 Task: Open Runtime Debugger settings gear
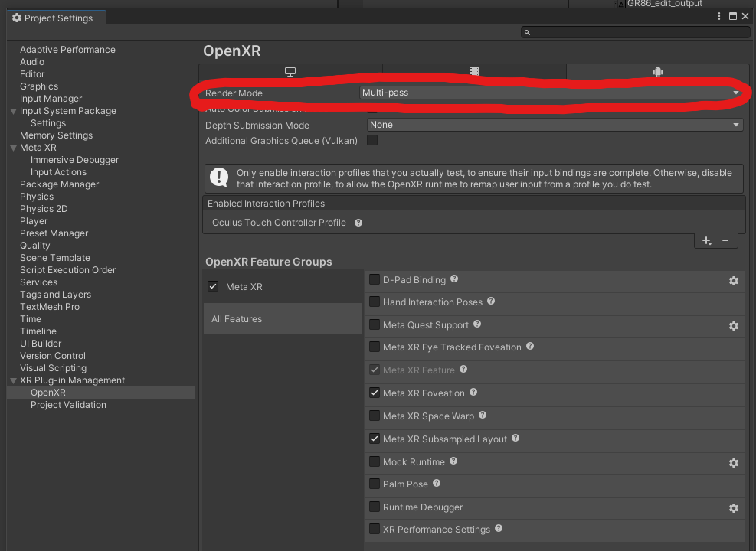pyautogui.click(x=733, y=508)
